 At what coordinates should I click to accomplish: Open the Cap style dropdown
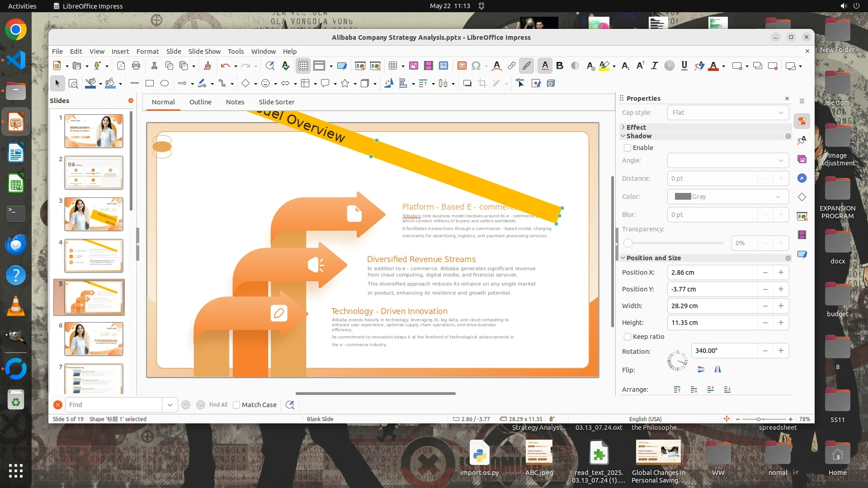tap(728, 113)
